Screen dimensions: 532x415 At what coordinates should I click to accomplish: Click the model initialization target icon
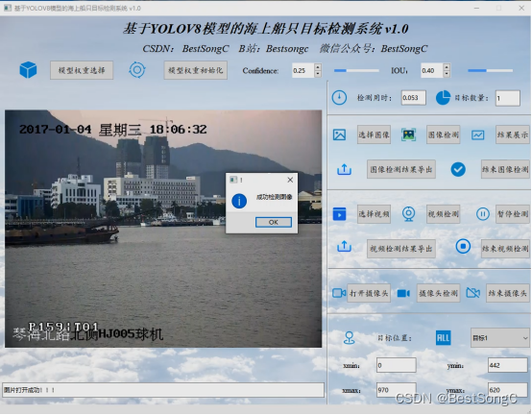[x=137, y=70]
